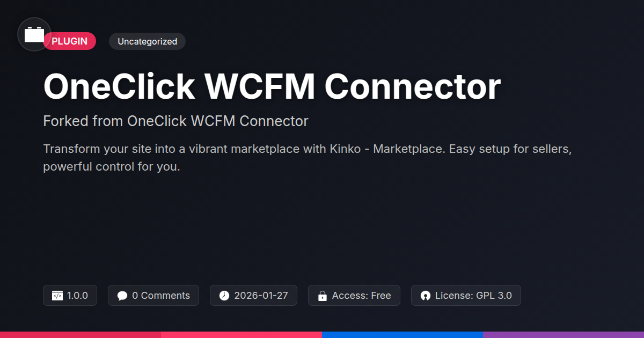The image size is (644, 338).
Task: Open the 0 Comments chip
Action: (x=153, y=296)
